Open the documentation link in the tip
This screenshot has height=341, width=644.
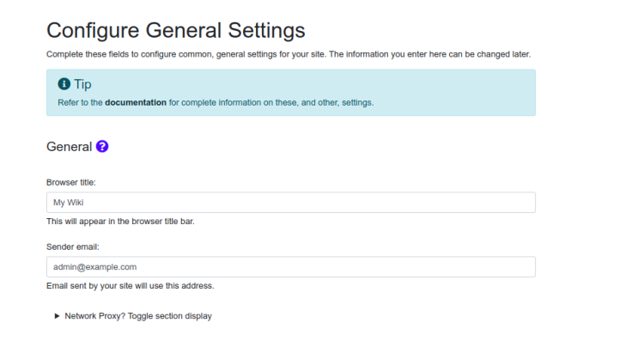coord(136,102)
